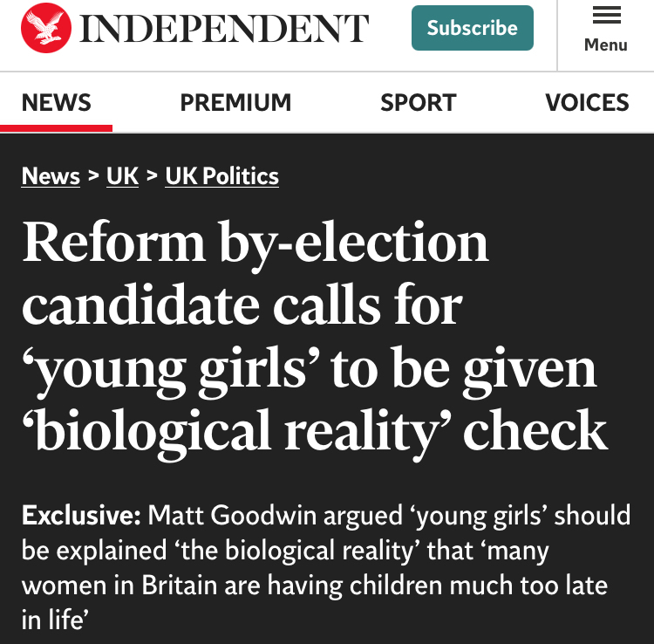Click the Independent eagle logo icon
Viewport: 654px width, 644px height.
(x=45, y=28)
